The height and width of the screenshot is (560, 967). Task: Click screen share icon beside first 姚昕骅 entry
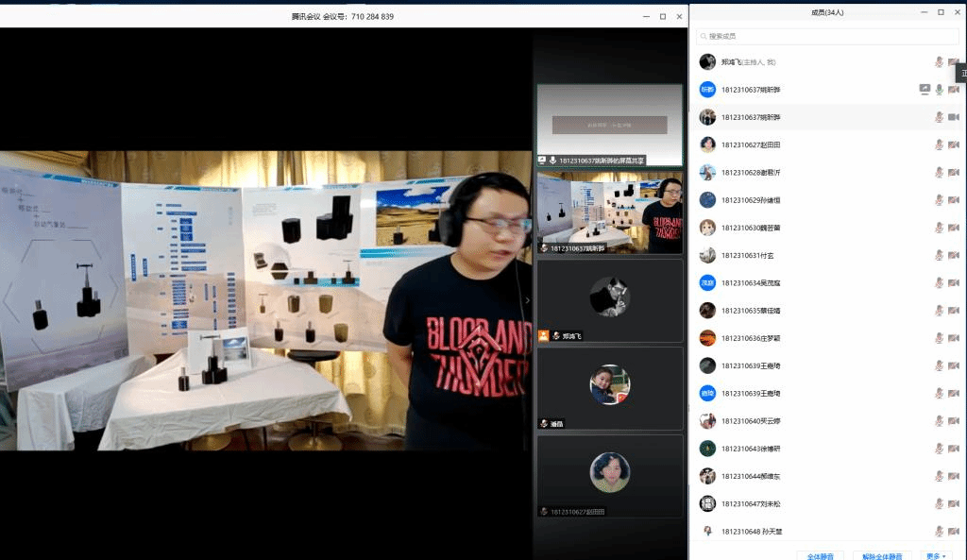pyautogui.click(x=925, y=90)
